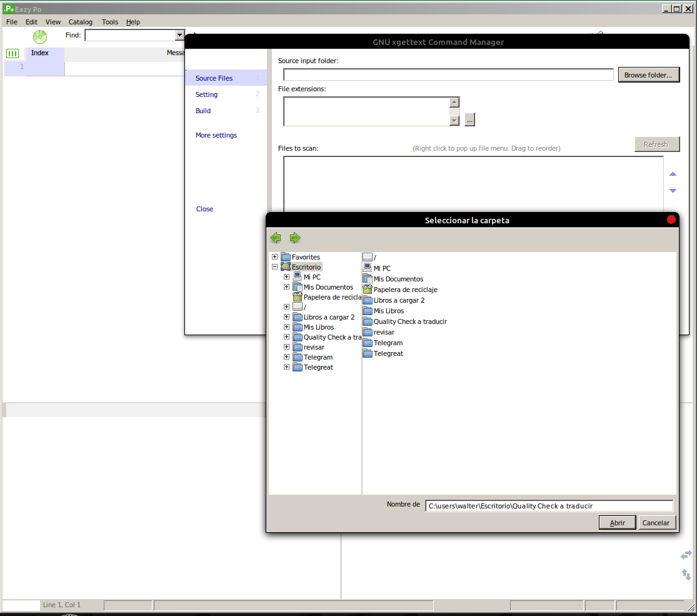Open the Help menu

133,22
